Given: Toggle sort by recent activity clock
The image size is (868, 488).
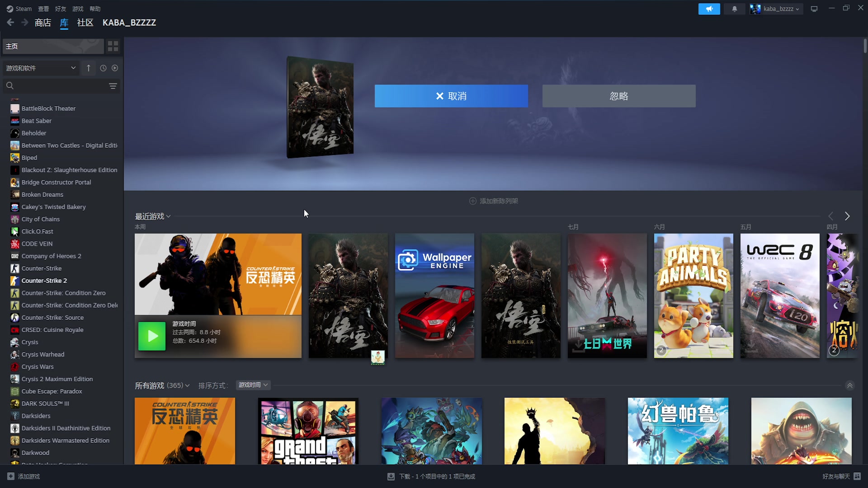Looking at the screenshot, I should (x=103, y=68).
